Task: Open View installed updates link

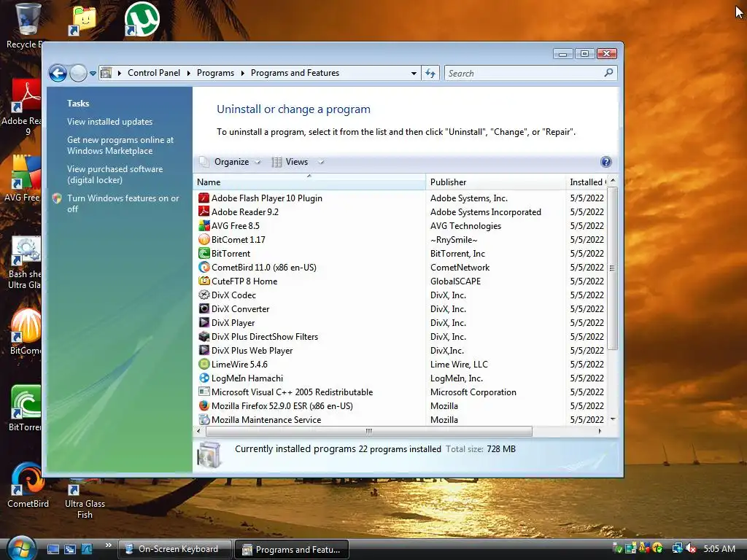Action: [x=109, y=122]
